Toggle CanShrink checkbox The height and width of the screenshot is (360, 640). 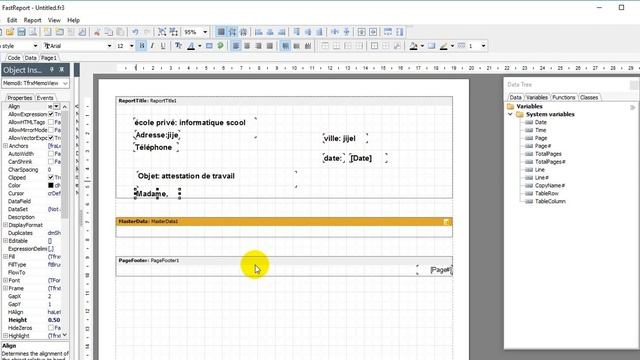click(x=51, y=162)
